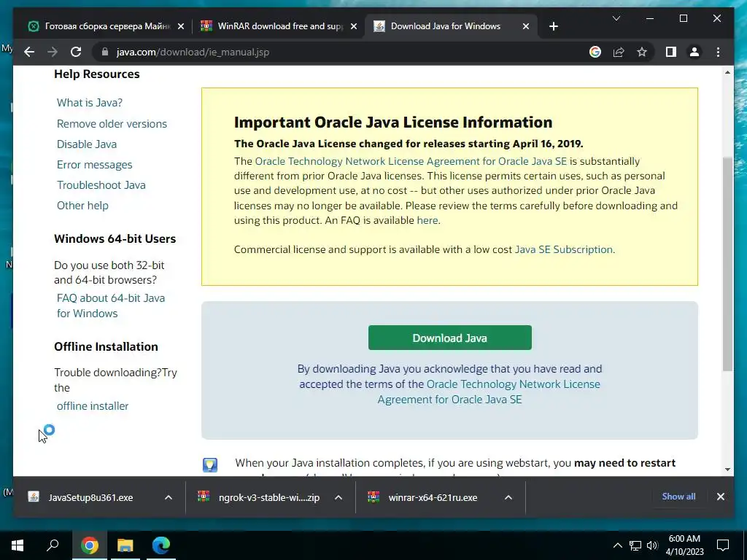Open the Other help link
This screenshot has width=747, height=560.
pos(82,206)
